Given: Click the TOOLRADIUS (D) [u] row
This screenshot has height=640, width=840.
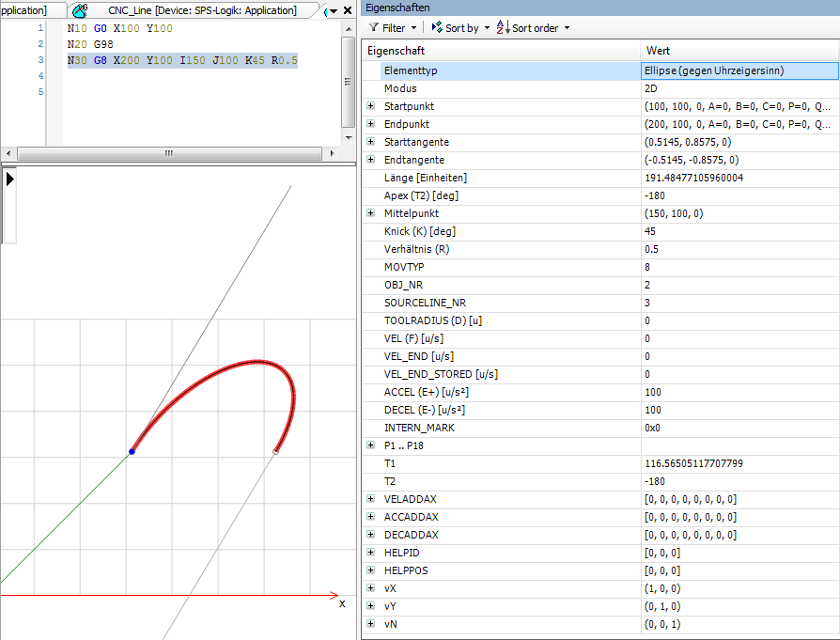Looking at the screenshot, I should [x=600, y=320].
